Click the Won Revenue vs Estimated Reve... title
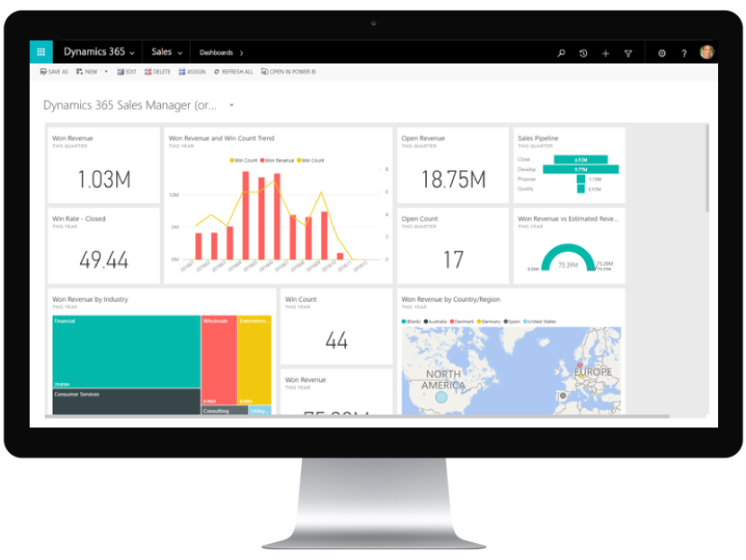The height and width of the screenshot is (560, 746). [568, 218]
